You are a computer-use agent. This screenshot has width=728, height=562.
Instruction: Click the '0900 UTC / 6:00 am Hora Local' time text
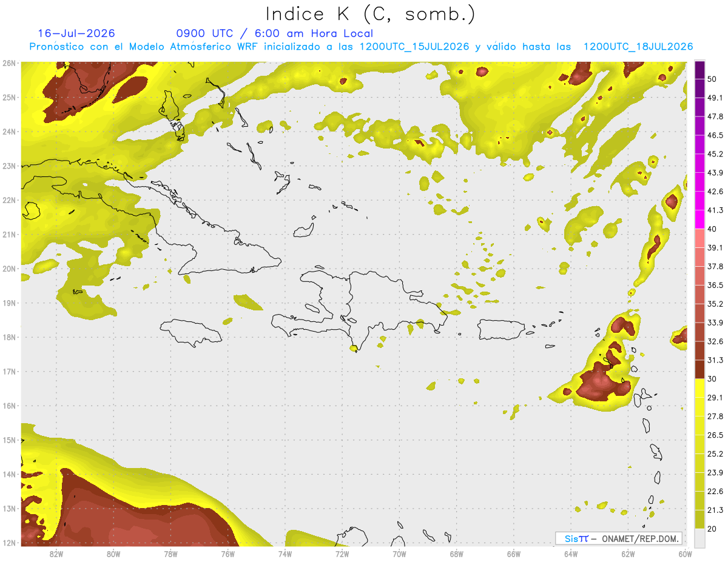[x=274, y=33]
